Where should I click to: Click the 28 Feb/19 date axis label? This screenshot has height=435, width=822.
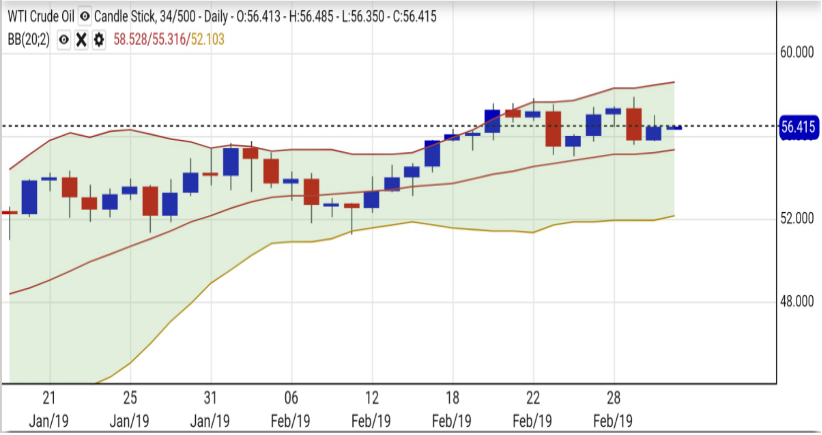pyautogui.click(x=613, y=407)
